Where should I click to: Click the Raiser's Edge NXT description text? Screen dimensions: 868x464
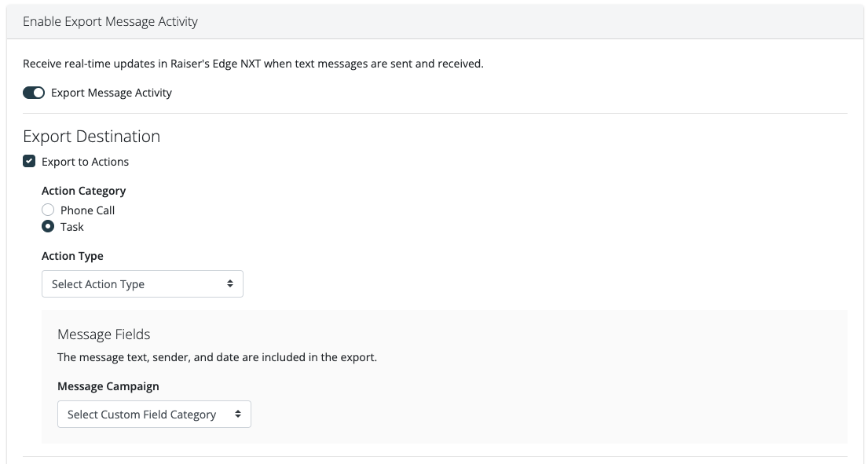click(253, 64)
